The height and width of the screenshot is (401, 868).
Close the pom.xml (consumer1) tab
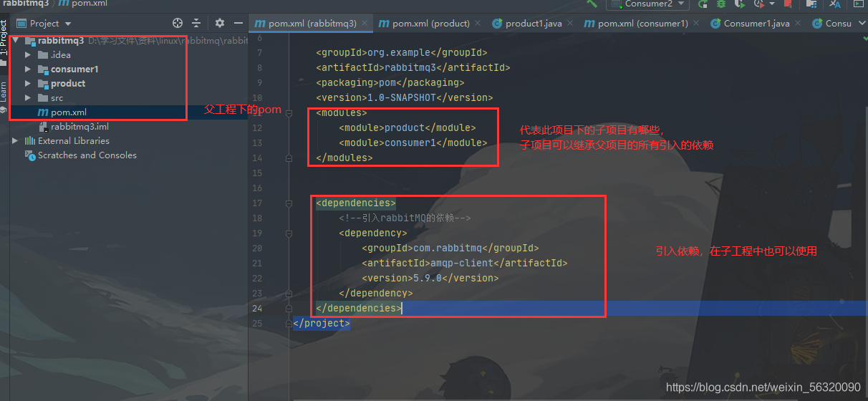696,23
